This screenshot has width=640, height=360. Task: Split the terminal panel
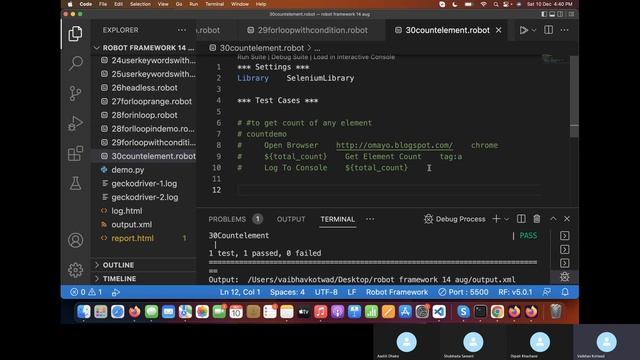(521, 219)
